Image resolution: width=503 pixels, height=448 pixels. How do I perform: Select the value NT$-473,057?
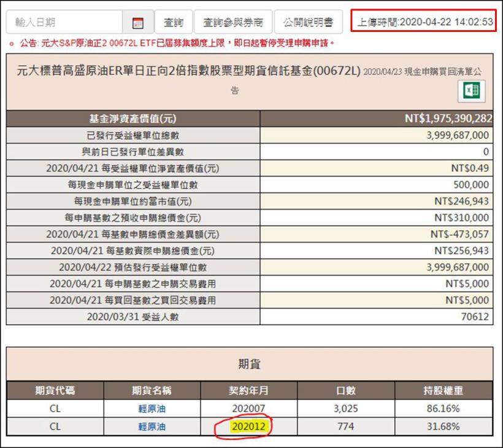pyautogui.click(x=459, y=234)
